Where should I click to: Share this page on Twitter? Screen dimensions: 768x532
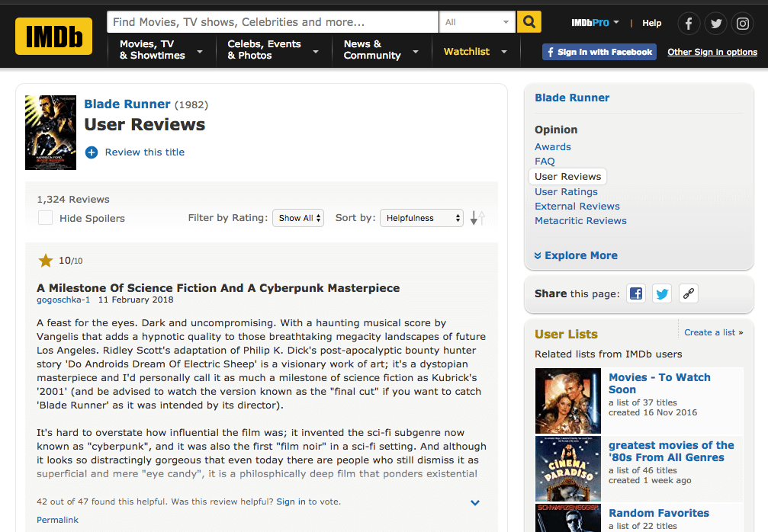tap(662, 293)
